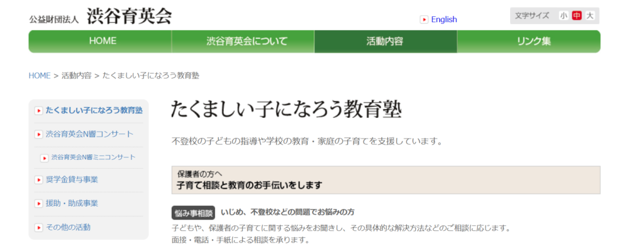Click the 悩み事相談 label badge
This screenshot has width=644, height=250.
(194, 213)
